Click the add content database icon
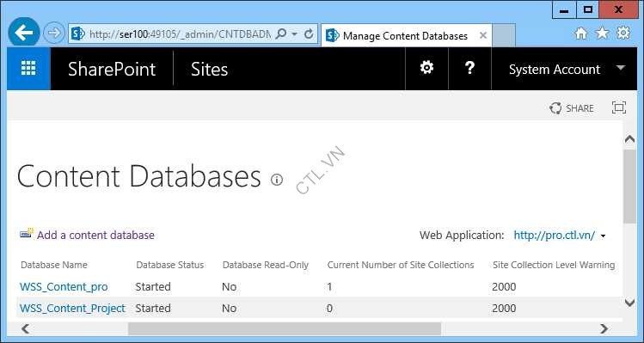Viewport: 644px width, 343px height. tap(27, 234)
